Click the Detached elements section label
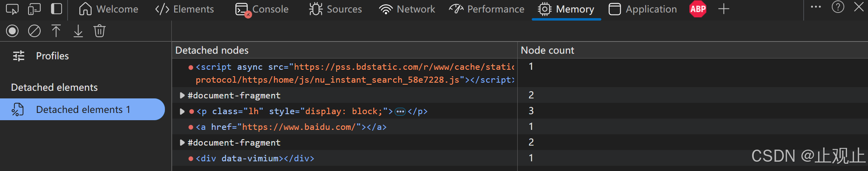 click(54, 87)
